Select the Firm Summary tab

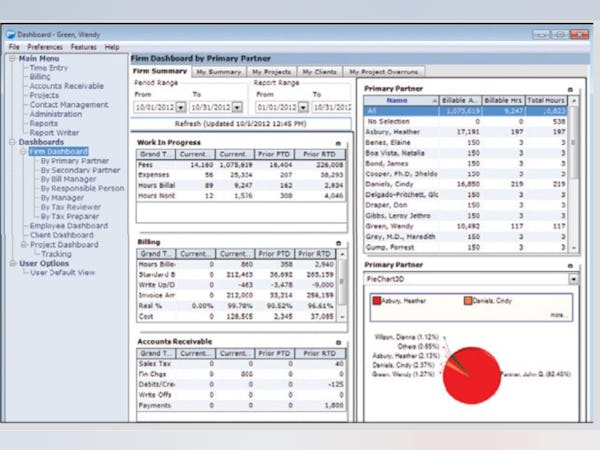[x=160, y=71]
